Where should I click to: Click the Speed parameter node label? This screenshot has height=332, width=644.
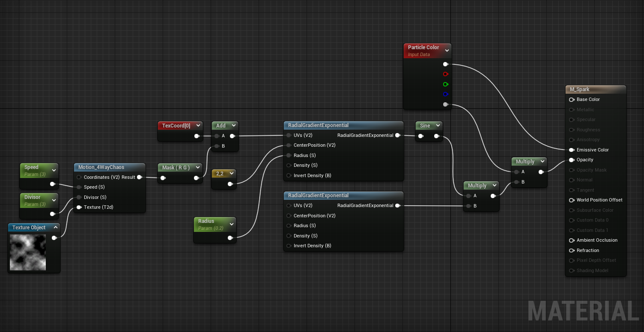pos(31,167)
